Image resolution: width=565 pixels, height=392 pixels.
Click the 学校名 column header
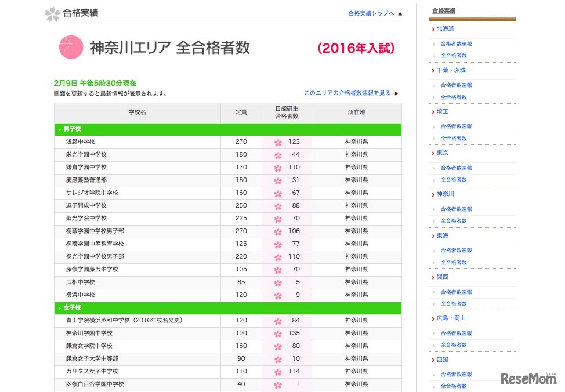click(x=137, y=112)
